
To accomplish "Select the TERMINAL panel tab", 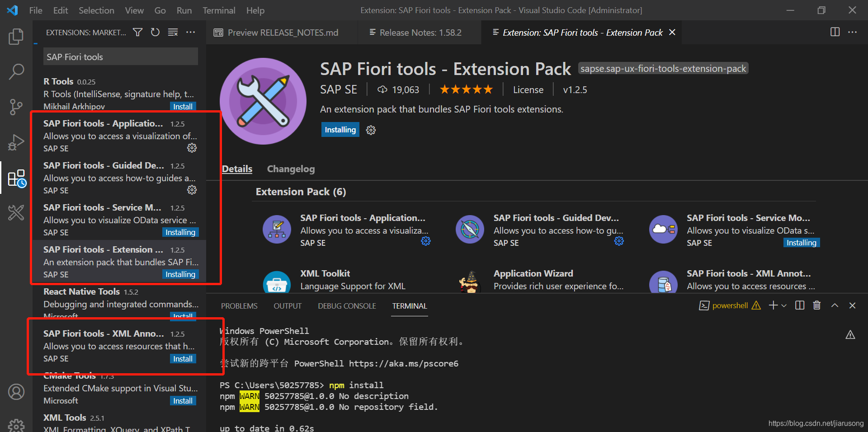I will click(410, 306).
